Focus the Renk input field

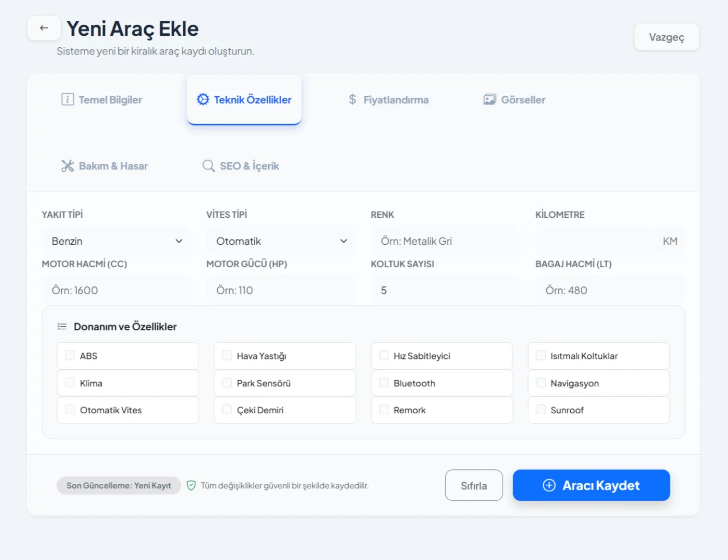445,241
